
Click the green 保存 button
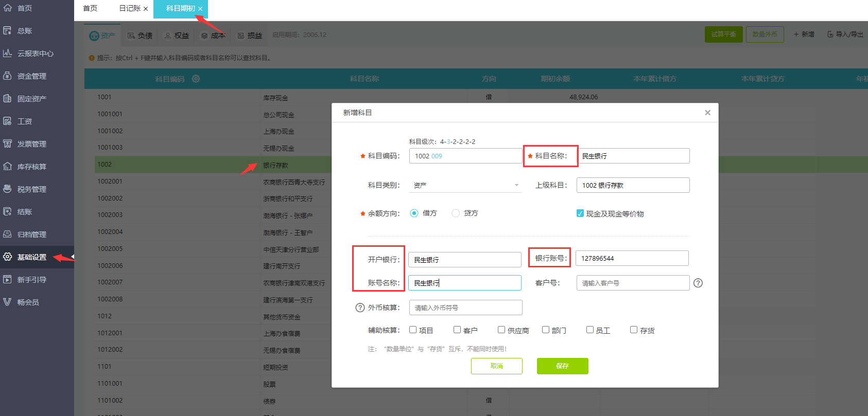tap(562, 366)
